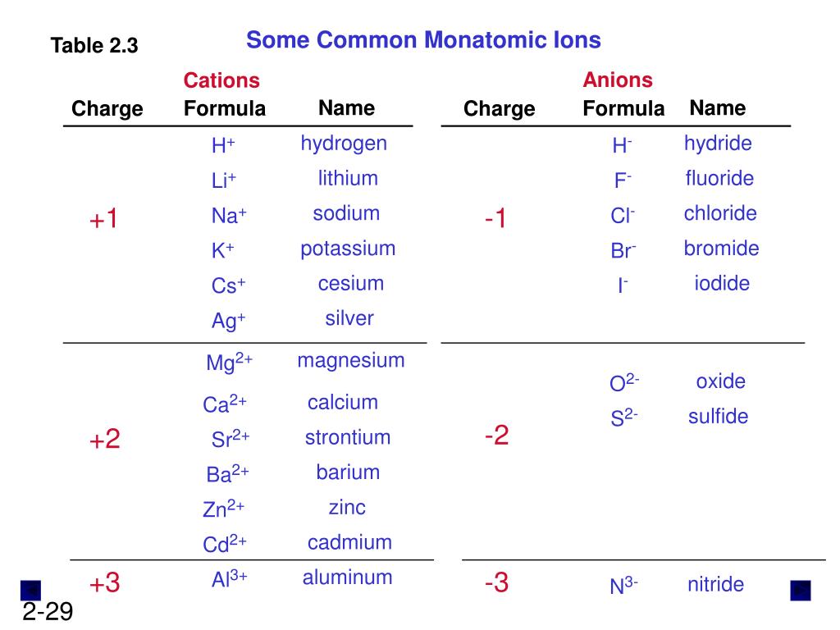The height and width of the screenshot is (630, 840).
Task: Click the Table 2.3 label
Action: [x=94, y=46]
